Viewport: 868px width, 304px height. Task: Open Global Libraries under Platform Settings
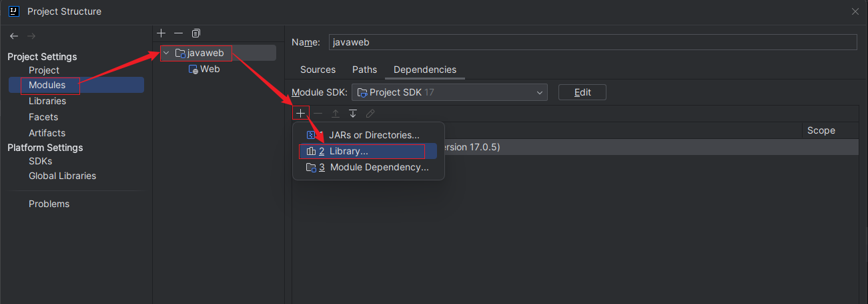pyautogui.click(x=62, y=176)
